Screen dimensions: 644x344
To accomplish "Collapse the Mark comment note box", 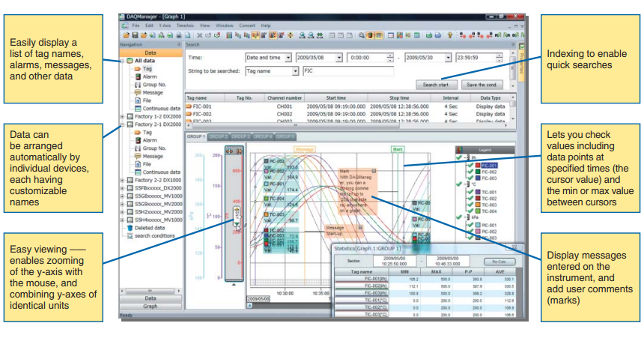I will [x=374, y=171].
